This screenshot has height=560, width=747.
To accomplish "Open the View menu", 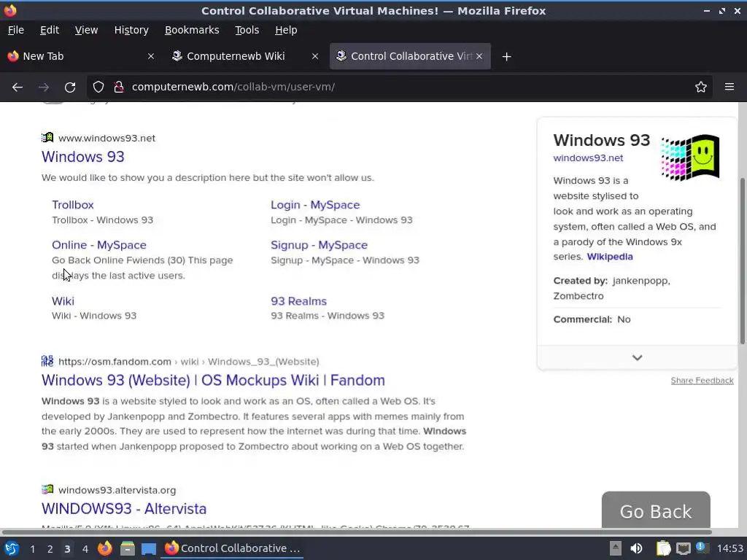I will point(86,30).
